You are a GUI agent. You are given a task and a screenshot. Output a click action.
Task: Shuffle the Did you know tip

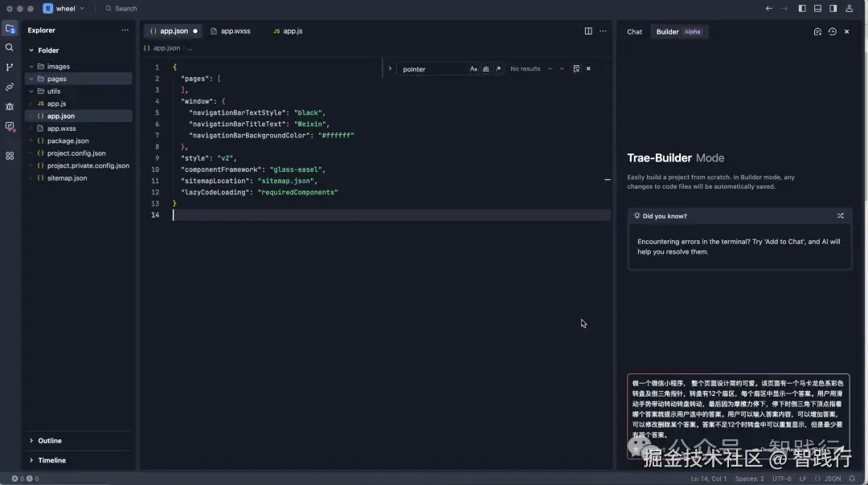coord(841,216)
